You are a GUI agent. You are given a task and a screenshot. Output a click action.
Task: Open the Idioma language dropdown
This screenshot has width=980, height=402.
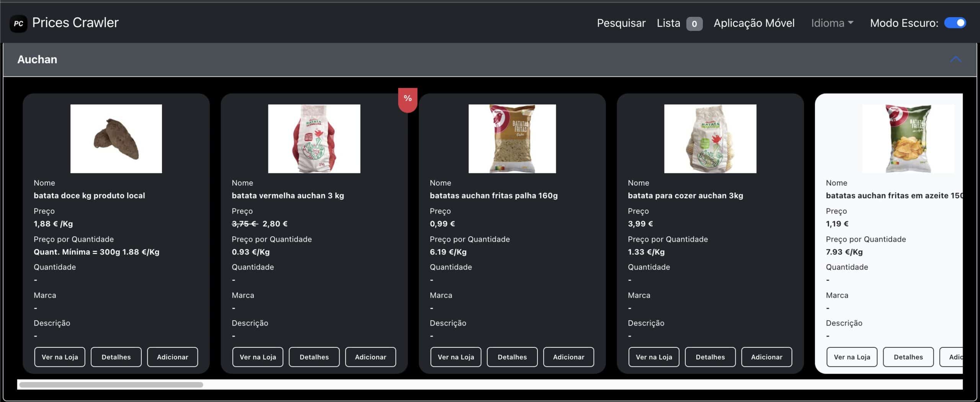(832, 23)
